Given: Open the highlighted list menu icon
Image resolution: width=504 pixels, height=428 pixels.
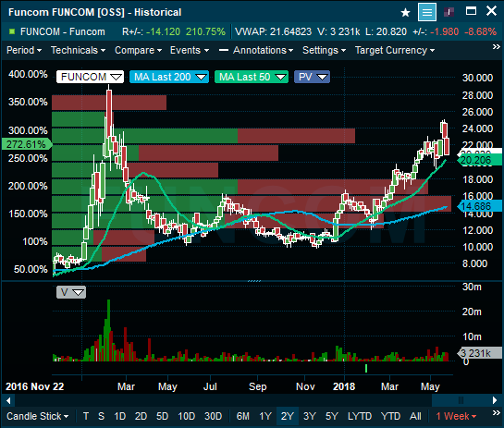Looking at the screenshot, I should (427, 12).
